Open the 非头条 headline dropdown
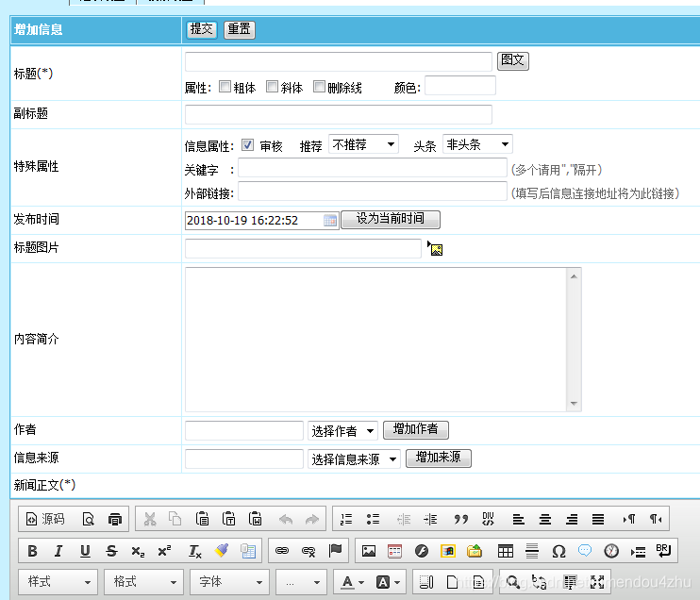 [477, 144]
